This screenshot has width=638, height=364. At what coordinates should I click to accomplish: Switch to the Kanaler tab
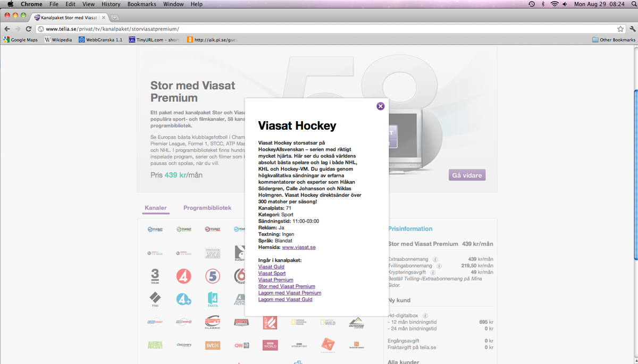pyautogui.click(x=156, y=208)
